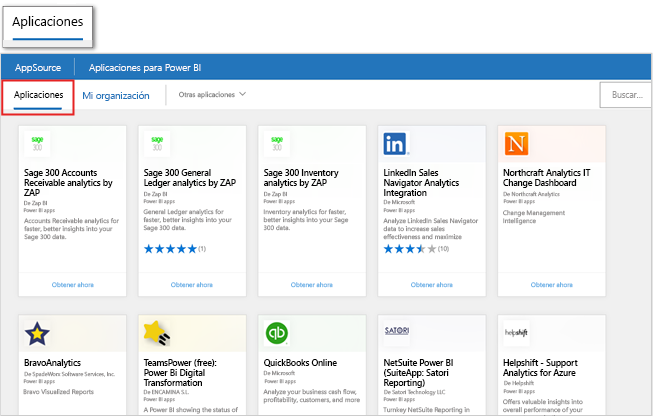Click the Sage 300 Accounts Receivable logo icon

click(37, 144)
